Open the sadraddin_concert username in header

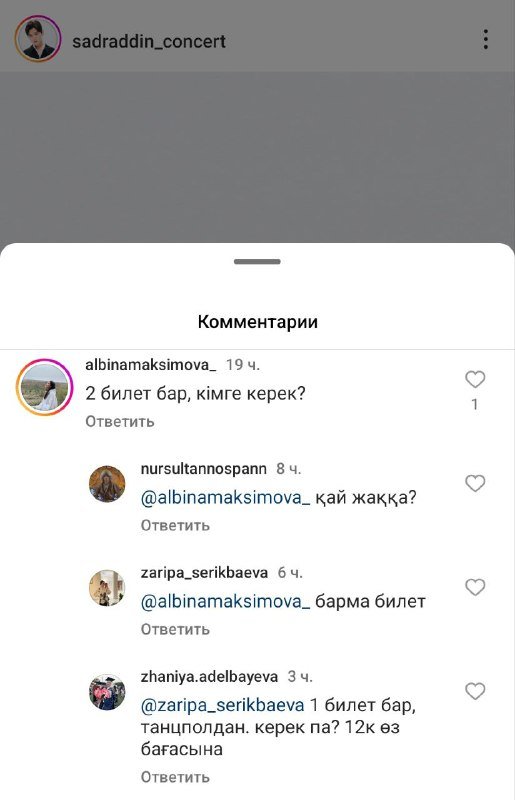(x=149, y=41)
